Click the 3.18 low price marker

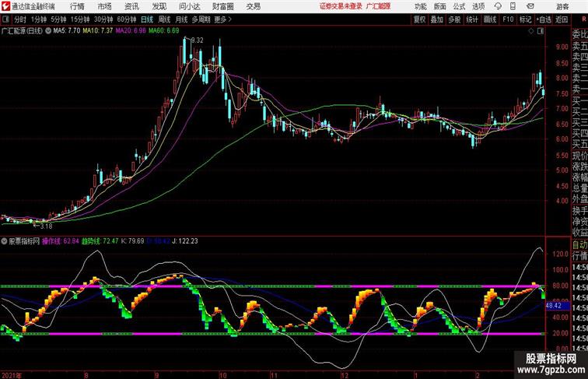click(x=46, y=226)
